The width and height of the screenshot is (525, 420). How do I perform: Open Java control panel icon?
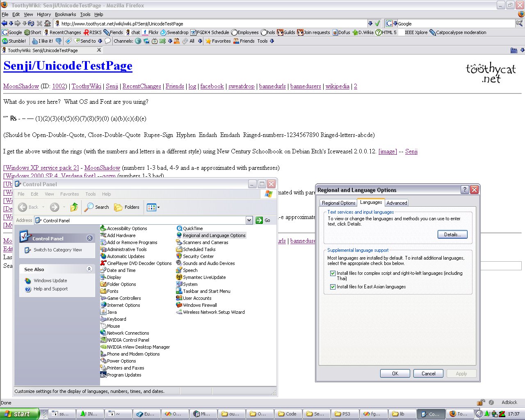pyautogui.click(x=103, y=312)
